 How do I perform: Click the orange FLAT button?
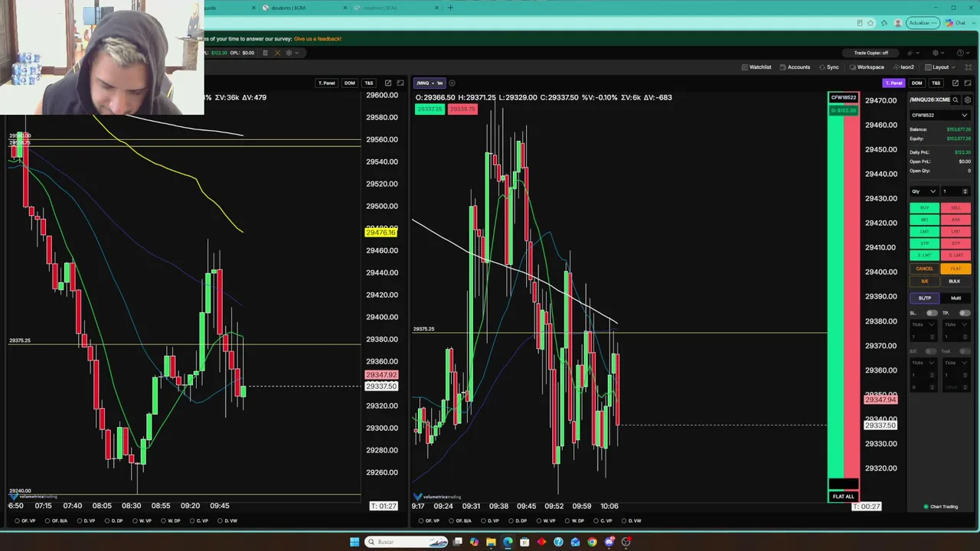pyautogui.click(x=955, y=269)
